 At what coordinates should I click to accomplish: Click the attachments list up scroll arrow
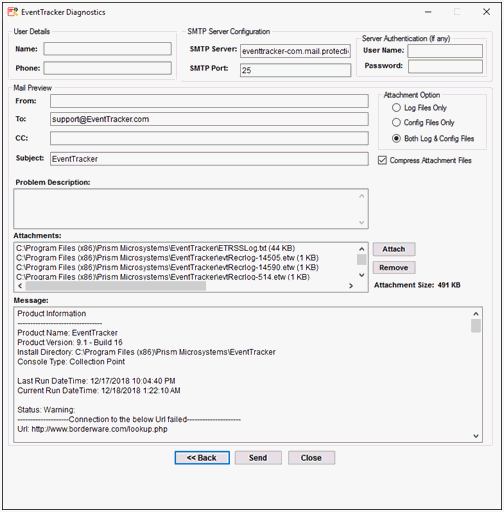[x=362, y=249]
